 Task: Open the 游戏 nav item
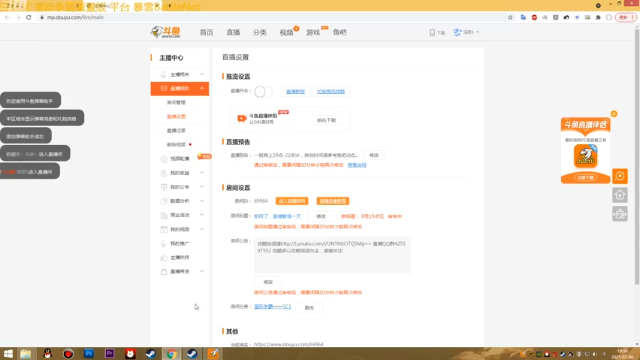[x=313, y=32]
